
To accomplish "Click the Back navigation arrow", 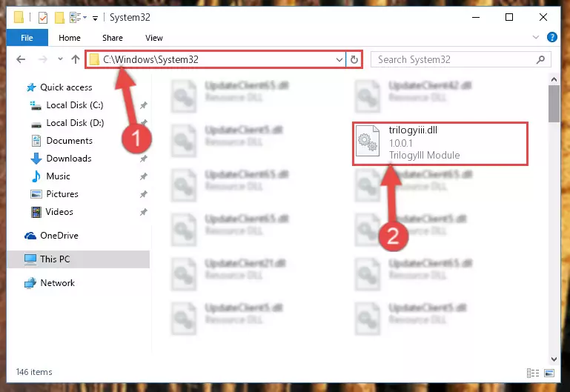I will coord(21,59).
